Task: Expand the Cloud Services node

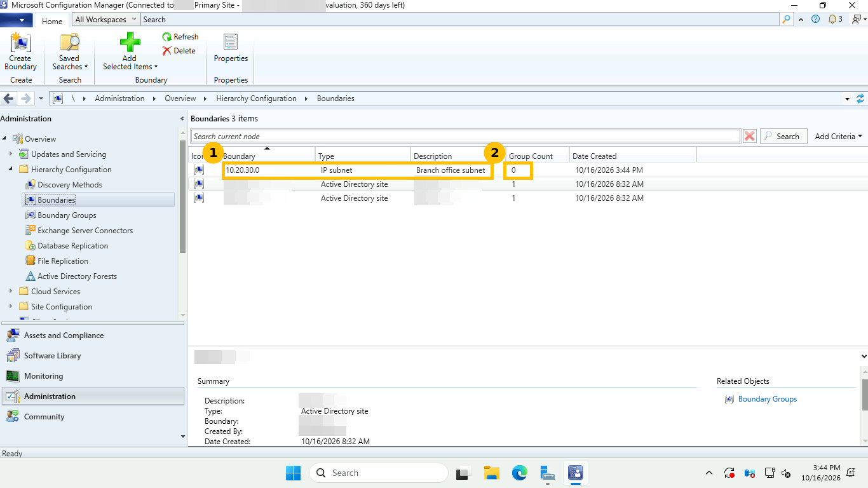Action: 11,291
